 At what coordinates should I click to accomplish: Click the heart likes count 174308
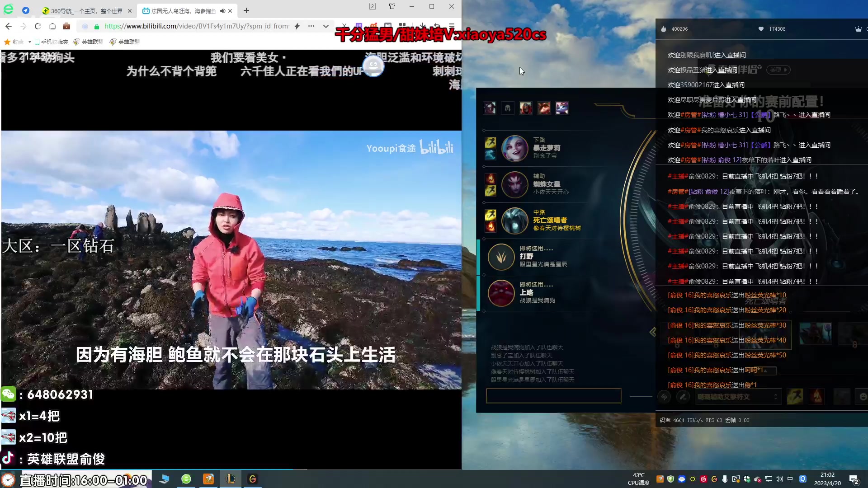point(772,29)
